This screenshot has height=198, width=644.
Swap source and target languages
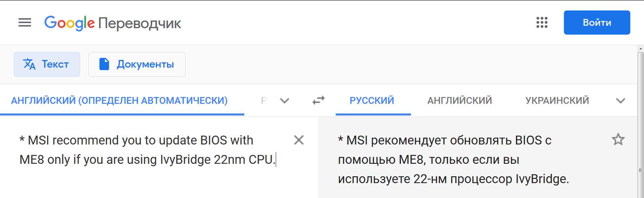[x=318, y=100]
